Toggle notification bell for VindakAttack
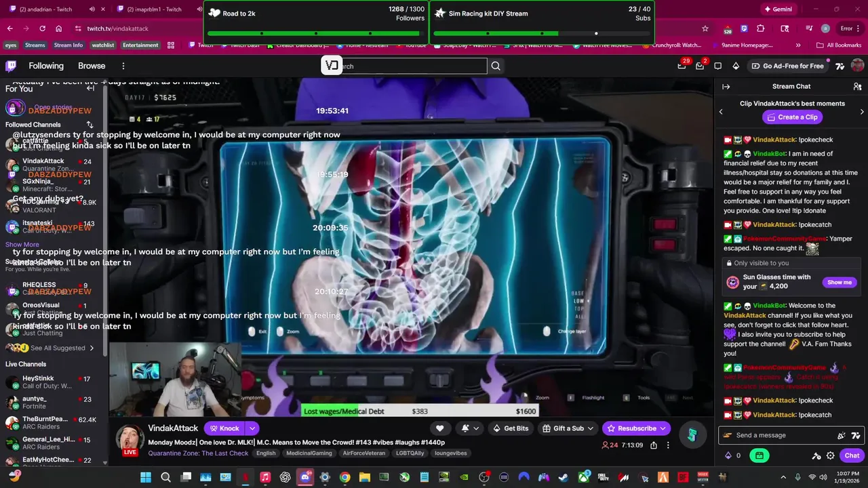Screen dimensions: 868x488 (x=465, y=428)
